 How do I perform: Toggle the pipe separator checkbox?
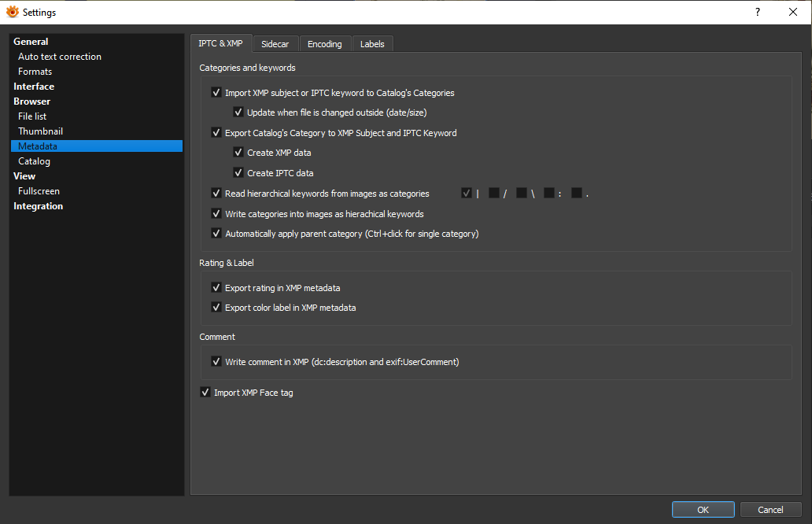[x=466, y=194]
